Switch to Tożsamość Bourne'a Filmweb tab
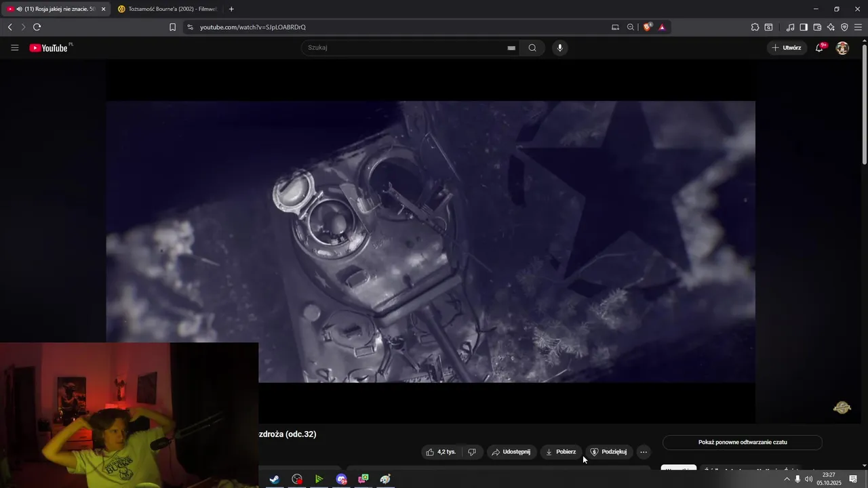Image resolution: width=868 pixels, height=488 pixels. [167, 9]
